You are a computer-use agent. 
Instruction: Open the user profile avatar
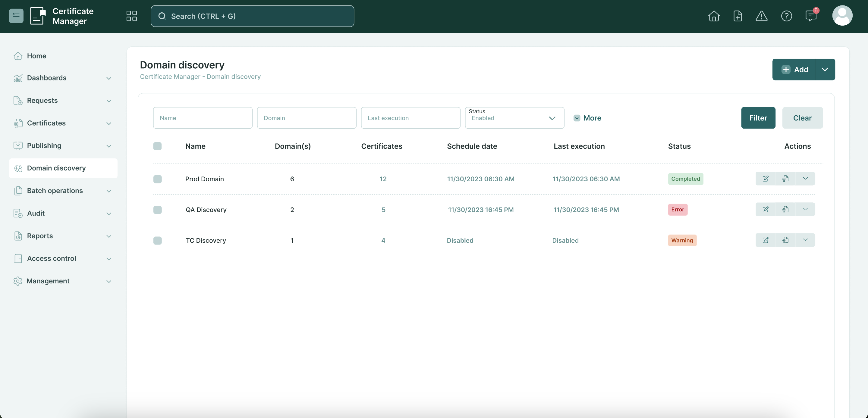pos(842,15)
